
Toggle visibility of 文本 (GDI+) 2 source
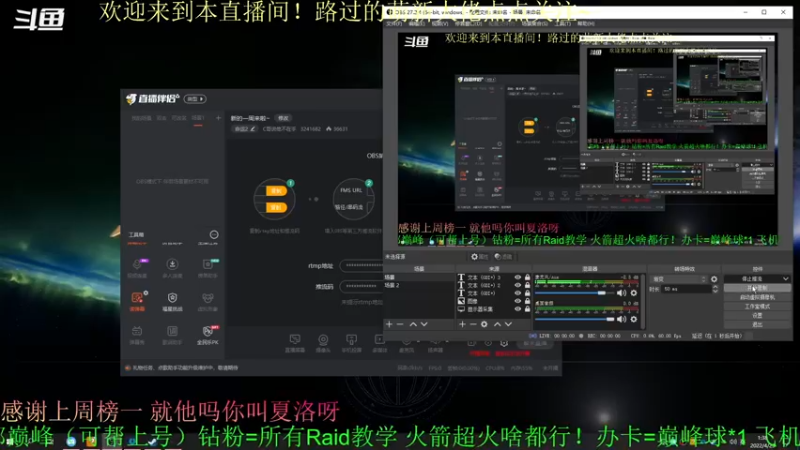click(x=518, y=285)
